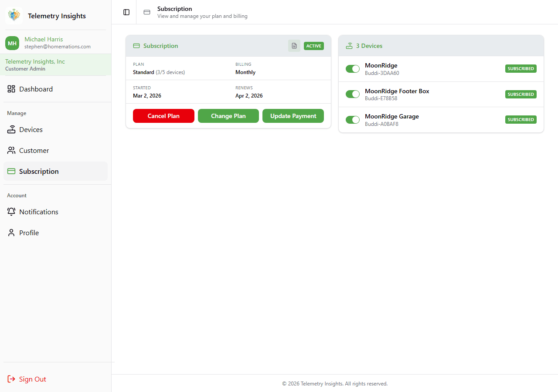Click the devices icon beside 3 Devices heading
This screenshot has height=392, width=558.
coord(349,45)
